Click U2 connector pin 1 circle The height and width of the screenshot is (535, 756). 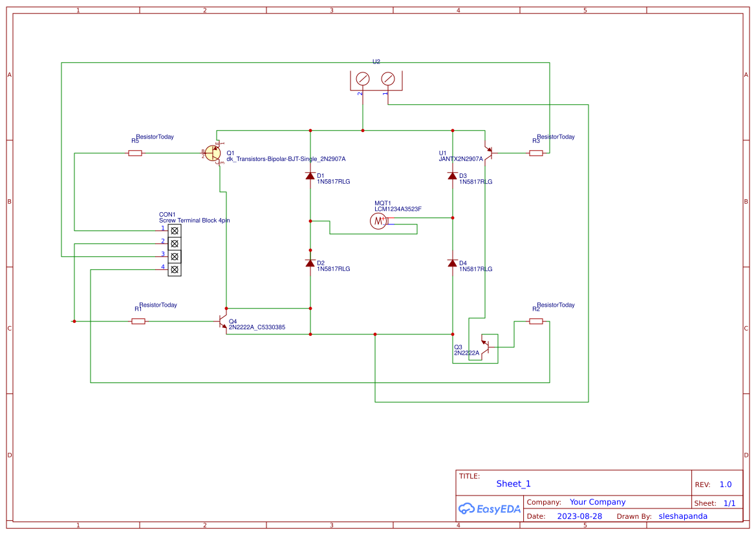tap(388, 79)
